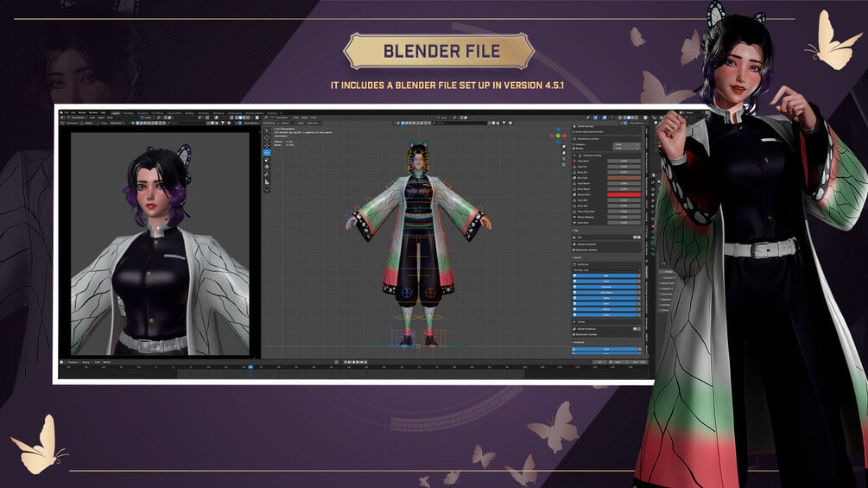Collapse the Hair section header
This screenshot has width=868, height=488.
pyautogui.click(x=573, y=231)
